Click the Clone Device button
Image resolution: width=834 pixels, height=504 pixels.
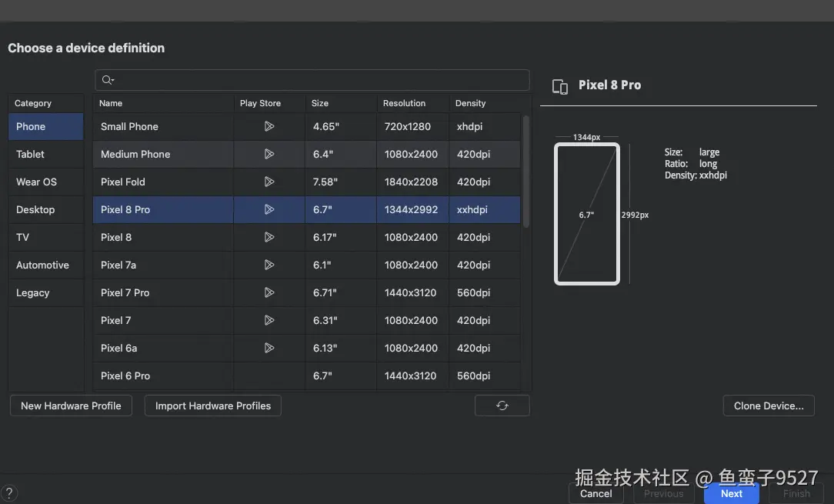[x=769, y=406]
